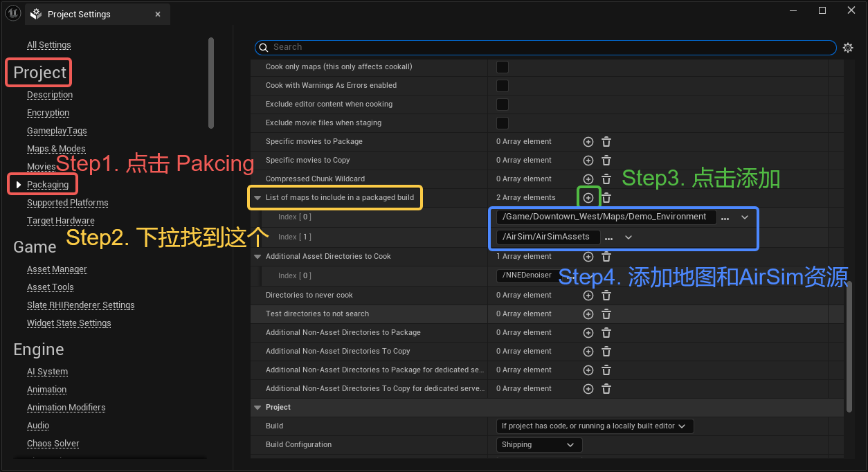Viewport: 868px width, 472px height.
Task: Click the settings panel vertical scrollbar
Action: pyautogui.click(x=849, y=346)
